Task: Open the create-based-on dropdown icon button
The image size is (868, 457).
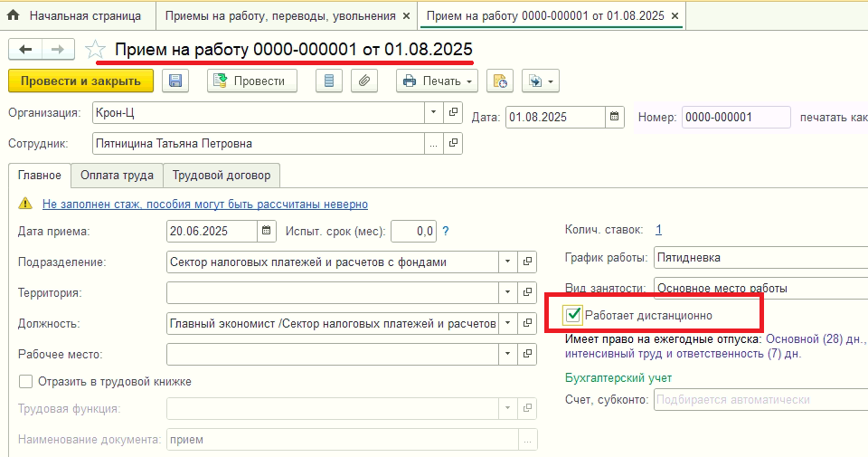Action: (541, 81)
